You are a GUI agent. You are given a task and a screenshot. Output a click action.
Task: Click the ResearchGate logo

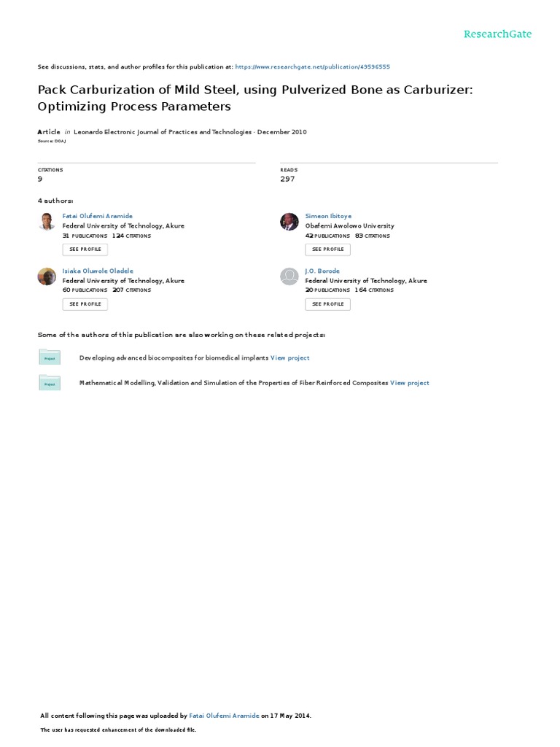(x=497, y=34)
